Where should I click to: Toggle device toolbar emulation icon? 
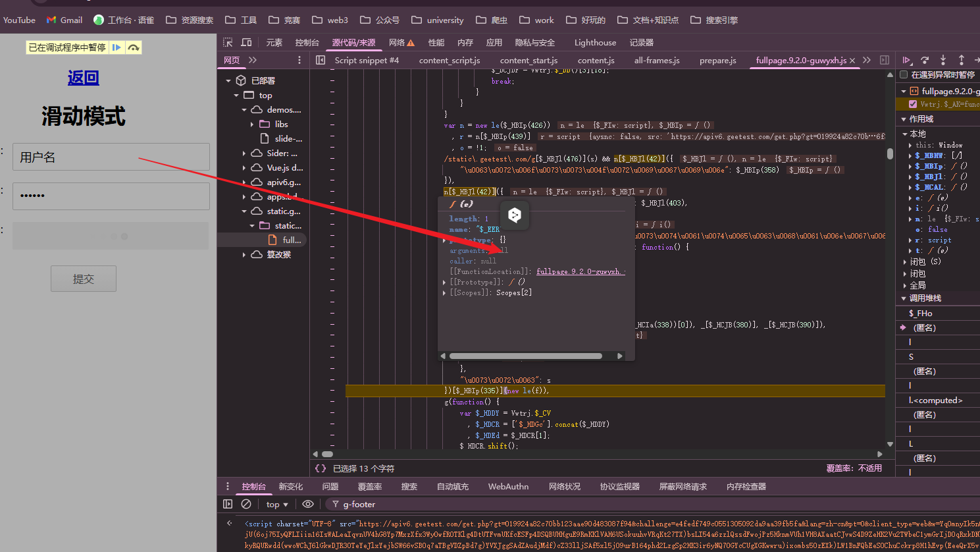(x=246, y=42)
